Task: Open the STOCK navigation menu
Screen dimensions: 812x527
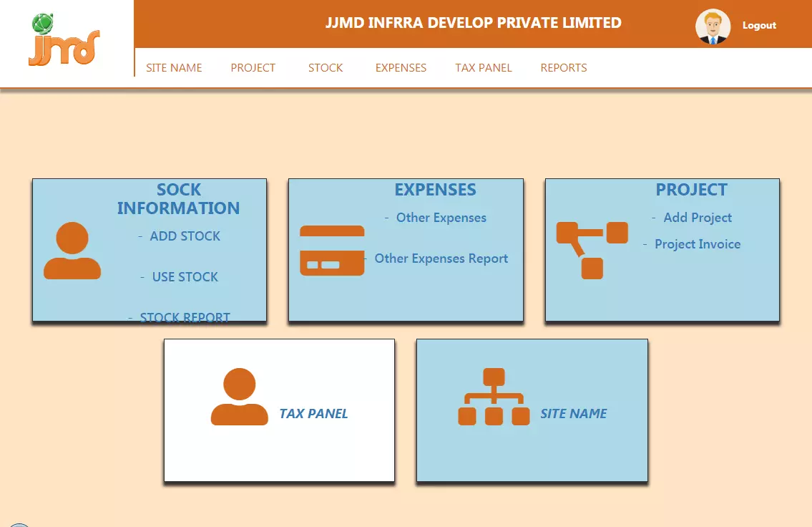Action: pyautogui.click(x=326, y=68)
